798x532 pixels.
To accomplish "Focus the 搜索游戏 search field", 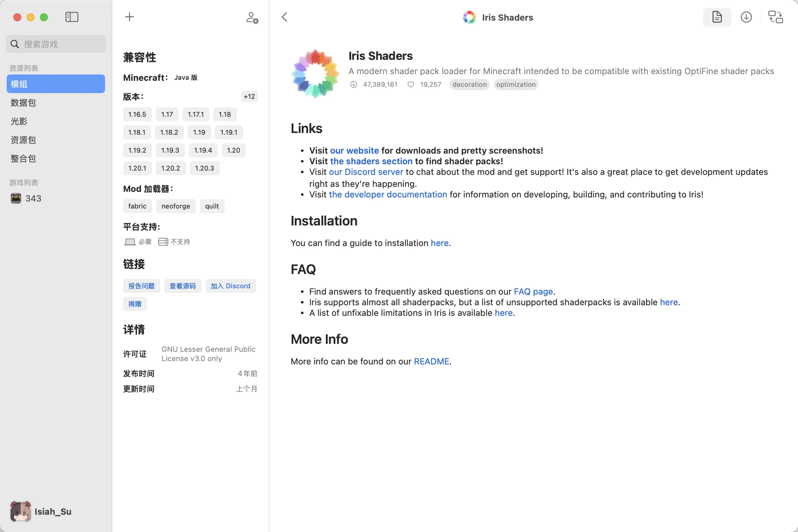I will tap(61, 44).
